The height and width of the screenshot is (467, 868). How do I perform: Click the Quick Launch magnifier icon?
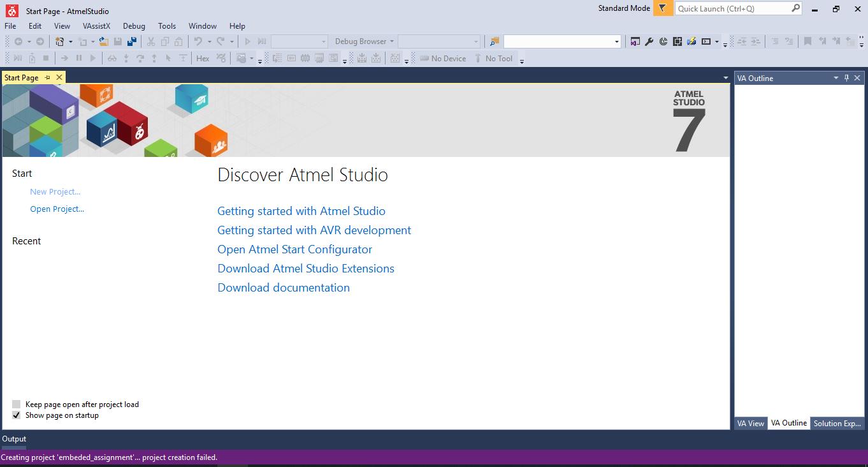[795, 8]
